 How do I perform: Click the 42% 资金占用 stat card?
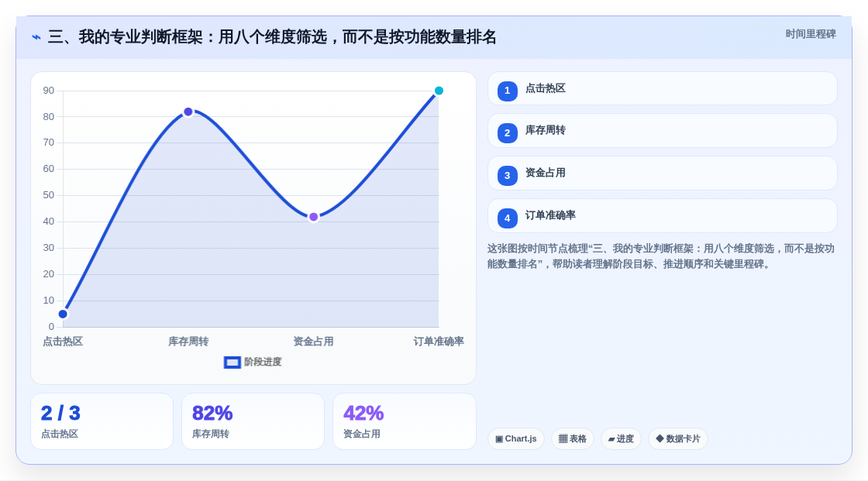click(x=404, y=421)
